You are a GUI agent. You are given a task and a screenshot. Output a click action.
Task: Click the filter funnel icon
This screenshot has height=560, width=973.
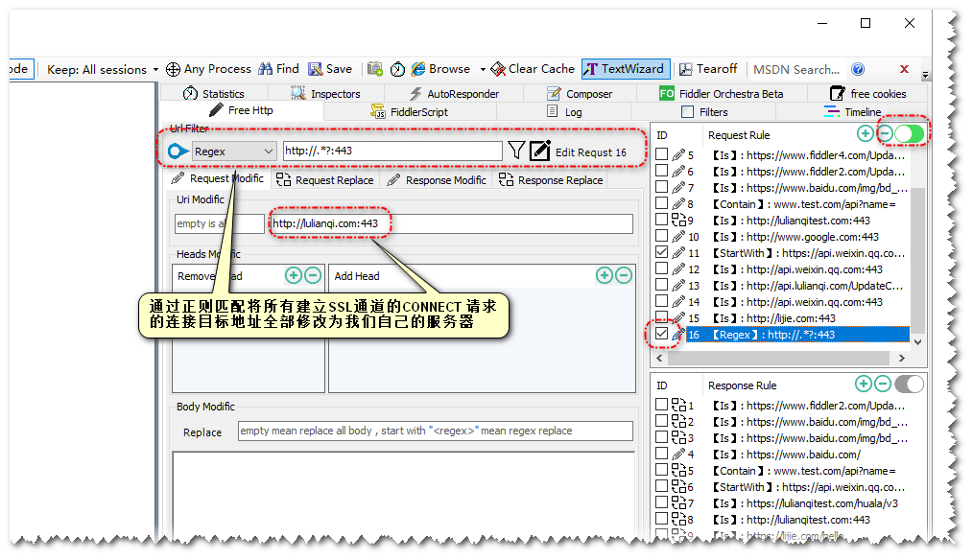516,151
